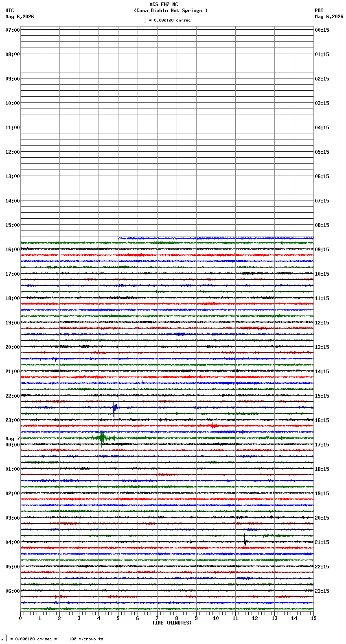
Task: Click the red event burst on the 23:15 trace
Action: tap(212, 425)
